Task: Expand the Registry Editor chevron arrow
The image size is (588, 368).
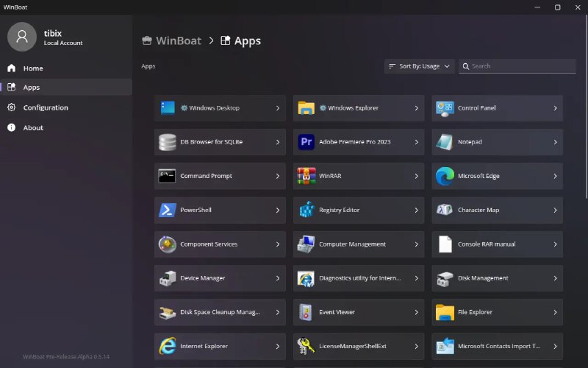Action: [x=417, y=210]
